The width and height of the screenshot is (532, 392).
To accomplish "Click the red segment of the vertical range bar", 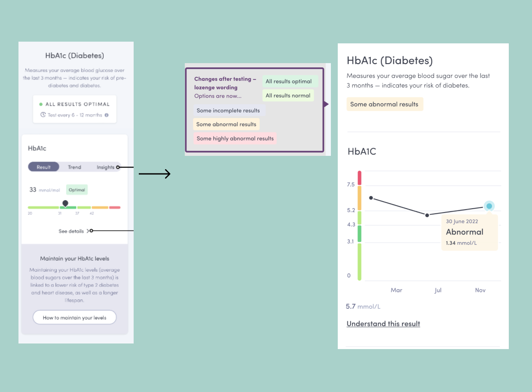I will 360,178.
